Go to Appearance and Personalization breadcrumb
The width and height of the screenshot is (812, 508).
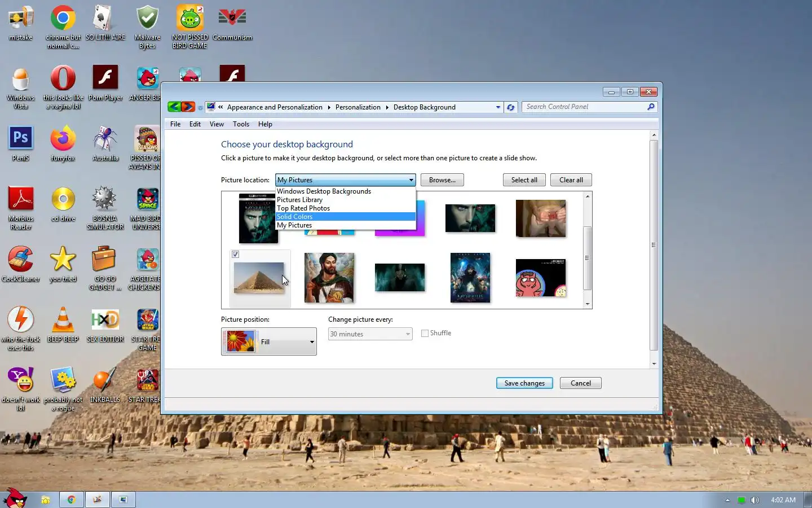pos(275,107)
